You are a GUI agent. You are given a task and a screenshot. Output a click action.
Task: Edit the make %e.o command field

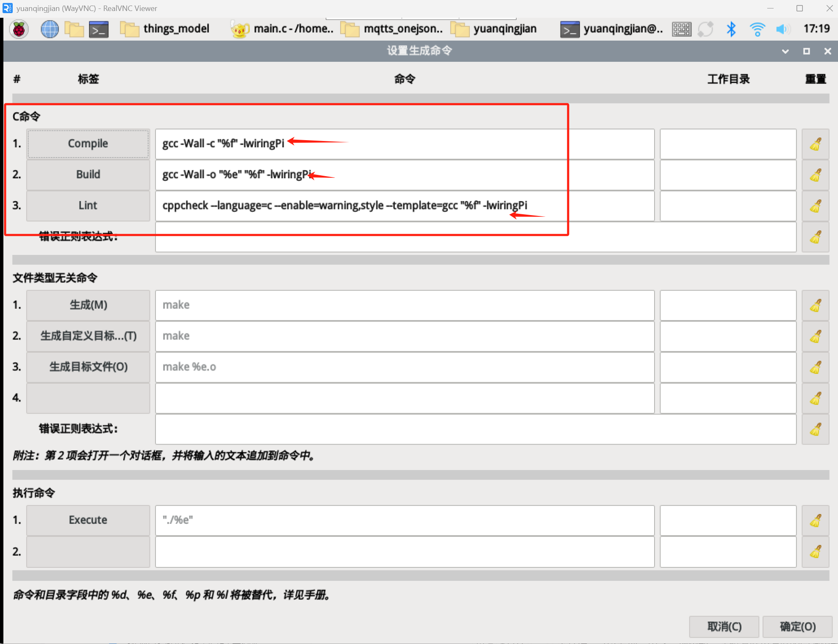405,367
